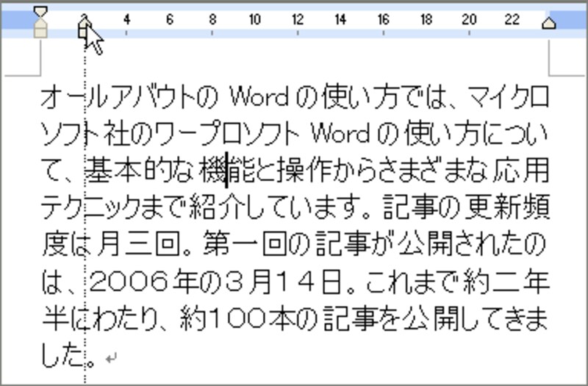
Task: Click the text 更新頻 ending the fourth line
Action: click(x=507, y=207)
